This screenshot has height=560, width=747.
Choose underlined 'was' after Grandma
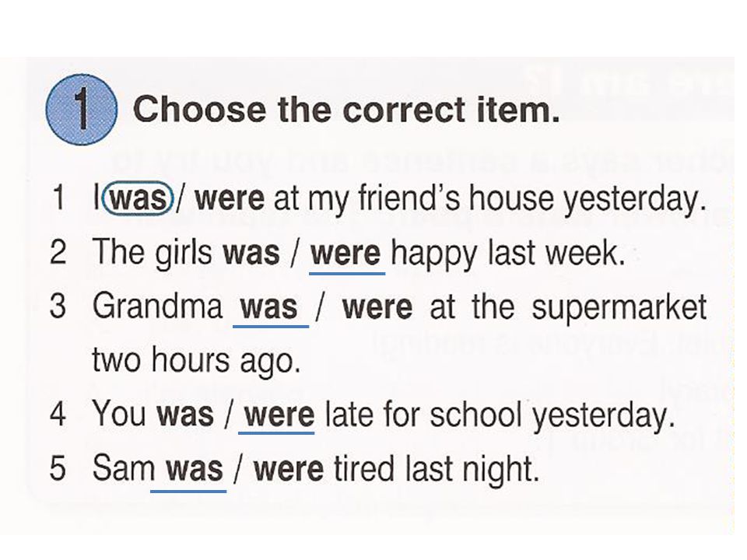coord(269,307)
